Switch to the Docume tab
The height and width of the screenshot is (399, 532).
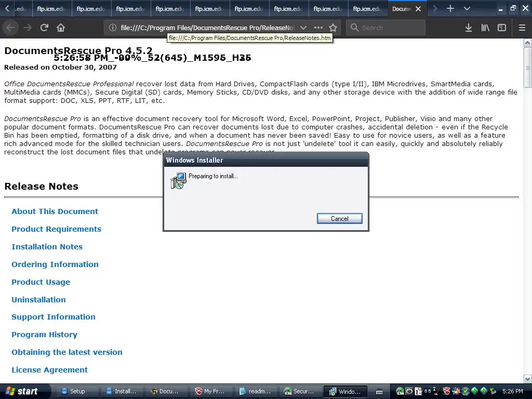click(x=402, y=9)
